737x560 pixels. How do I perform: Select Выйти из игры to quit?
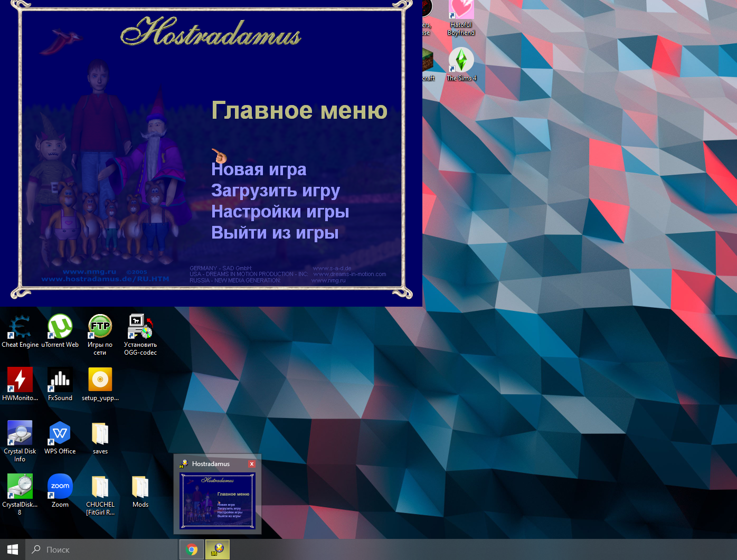(275, 233)
